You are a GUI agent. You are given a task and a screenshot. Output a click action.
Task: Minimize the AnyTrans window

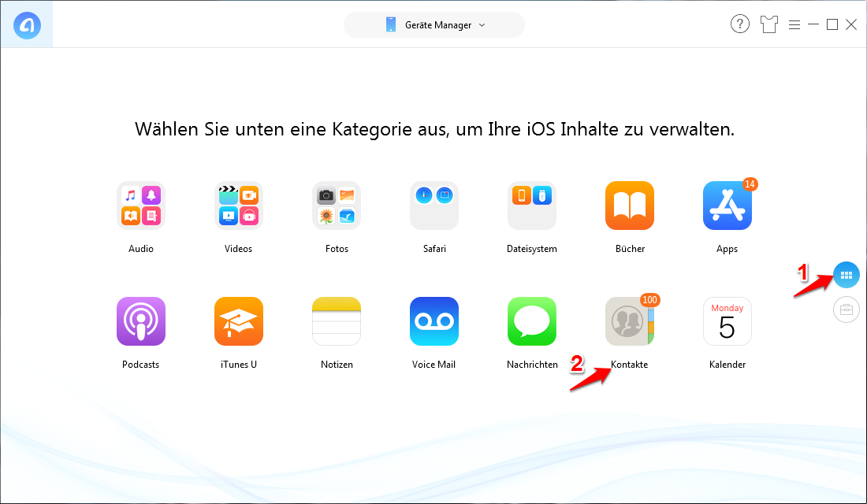pos(813,24)
